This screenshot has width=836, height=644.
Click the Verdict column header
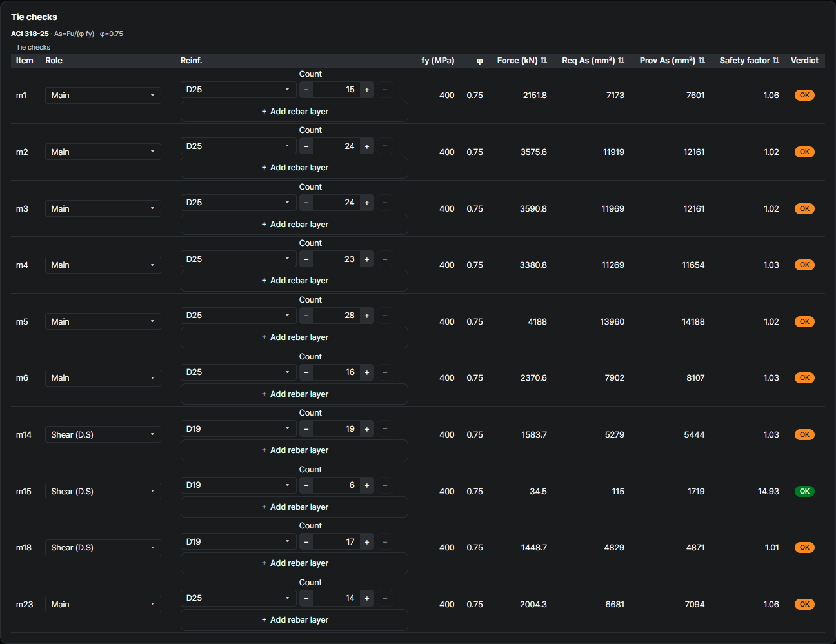click(804, 61)
